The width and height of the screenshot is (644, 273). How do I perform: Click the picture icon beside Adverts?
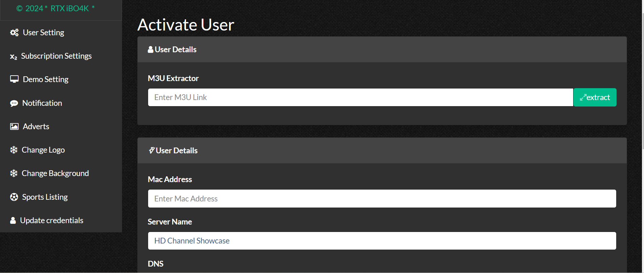pyautogui.click(x=14, y=126)
